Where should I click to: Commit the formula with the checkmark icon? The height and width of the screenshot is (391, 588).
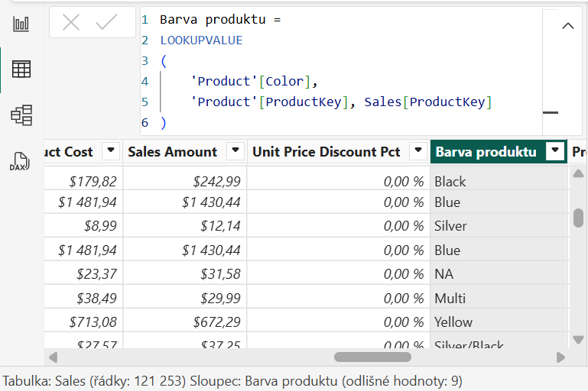coord(106,22)
